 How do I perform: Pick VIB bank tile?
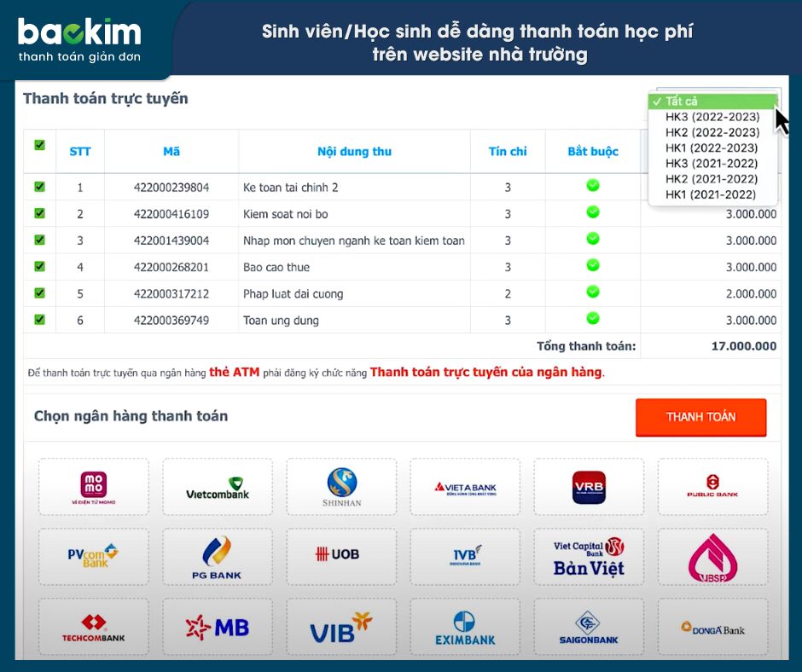[341, 627]
